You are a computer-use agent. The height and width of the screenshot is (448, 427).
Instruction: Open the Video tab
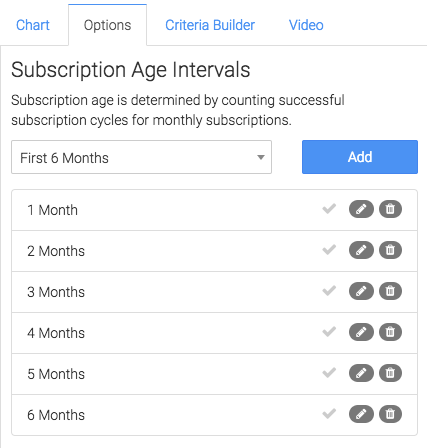coord(306,25)
